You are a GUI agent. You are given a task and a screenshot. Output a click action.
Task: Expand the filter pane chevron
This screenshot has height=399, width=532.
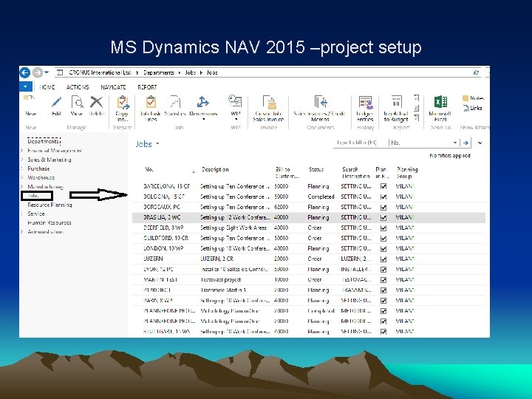(480, 143)
